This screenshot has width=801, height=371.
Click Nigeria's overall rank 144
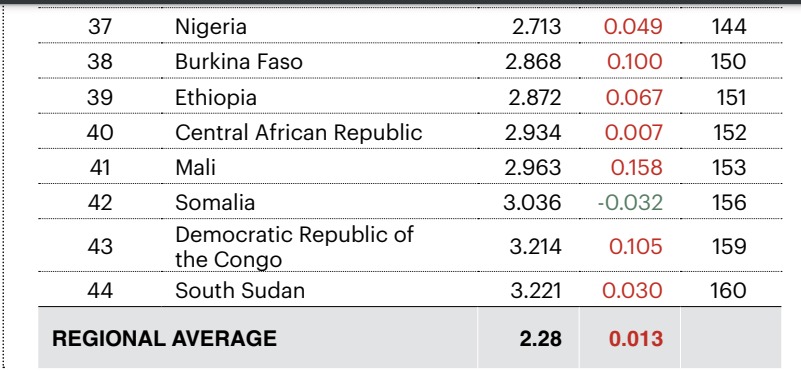point(729,27)
